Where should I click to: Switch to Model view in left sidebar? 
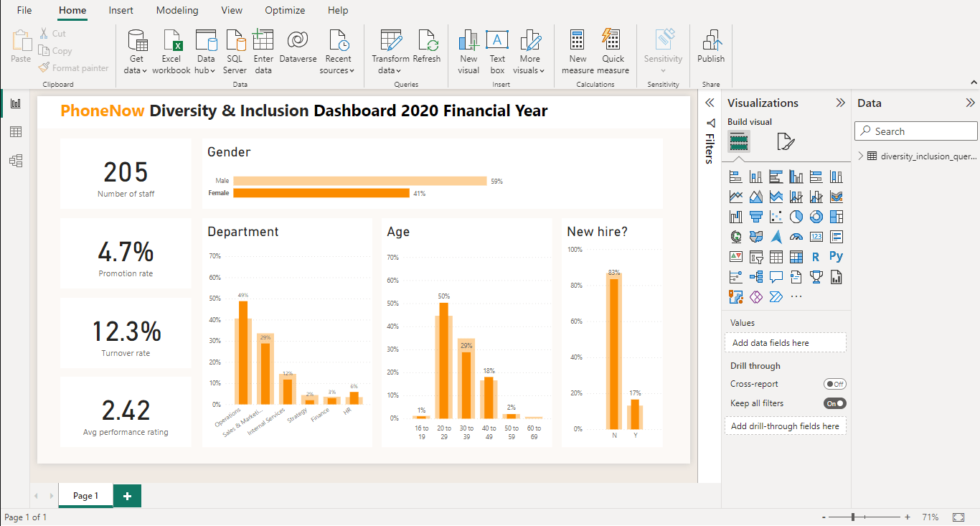[15, 161]
